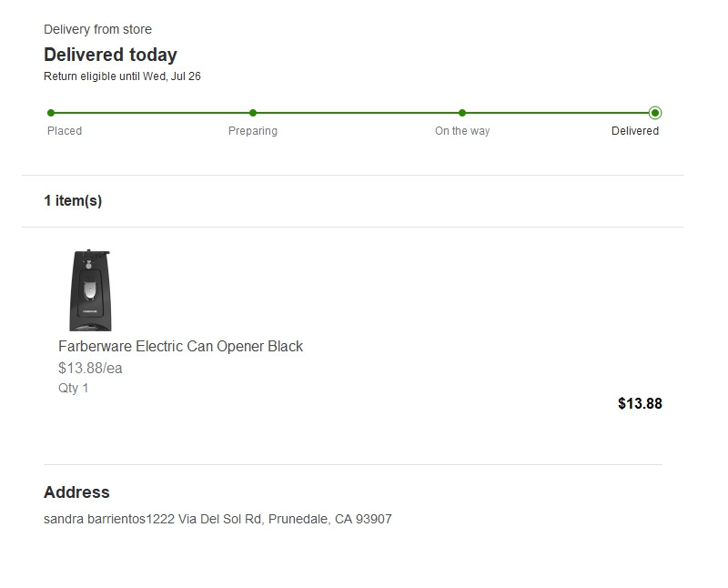Viewport: 728px width, 588px height.
Task: Click the Return eligible until Wed, Jul 26 text
Action: (122, 76)
